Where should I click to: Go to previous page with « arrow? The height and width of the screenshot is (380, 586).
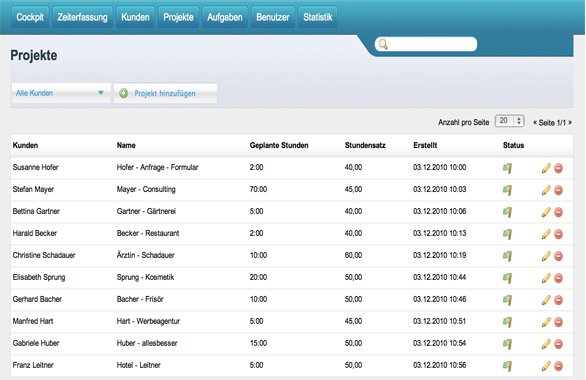(535, 123)
